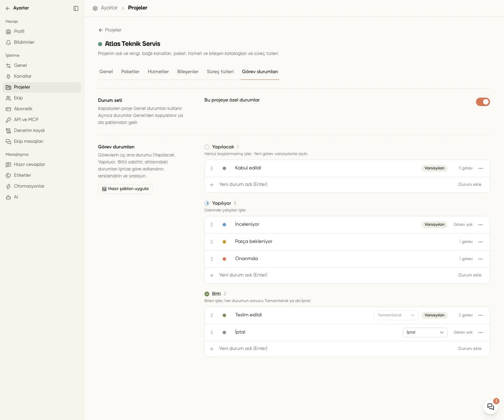Switch to the Hizmetler tab

click(x=158, y=72)
